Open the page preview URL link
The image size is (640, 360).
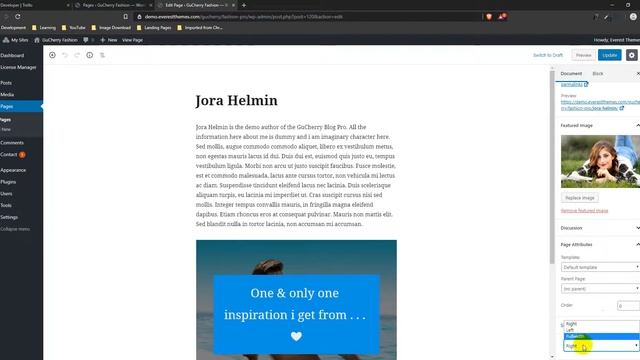600,105
